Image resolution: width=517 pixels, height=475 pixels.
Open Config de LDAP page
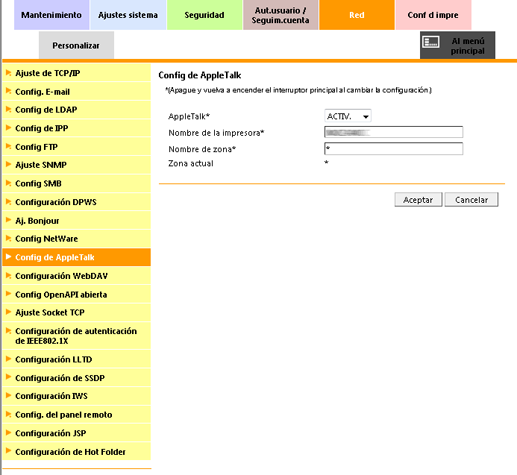point(76,110)
